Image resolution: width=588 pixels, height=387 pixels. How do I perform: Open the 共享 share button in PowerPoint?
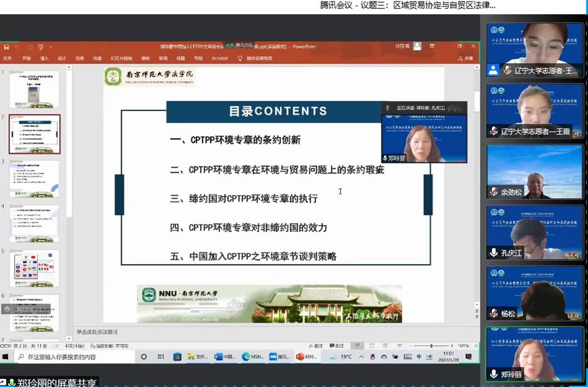tap(466, 59)
